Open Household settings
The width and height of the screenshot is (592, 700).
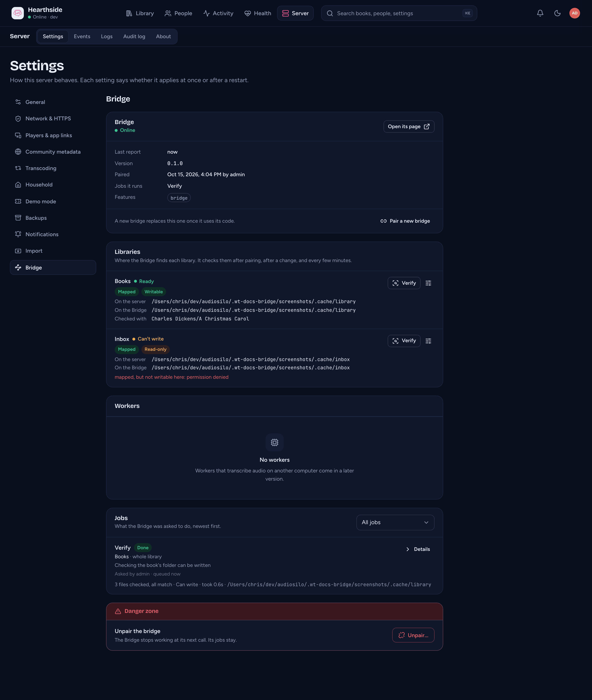pyautogui.click(x=53, y=184)
